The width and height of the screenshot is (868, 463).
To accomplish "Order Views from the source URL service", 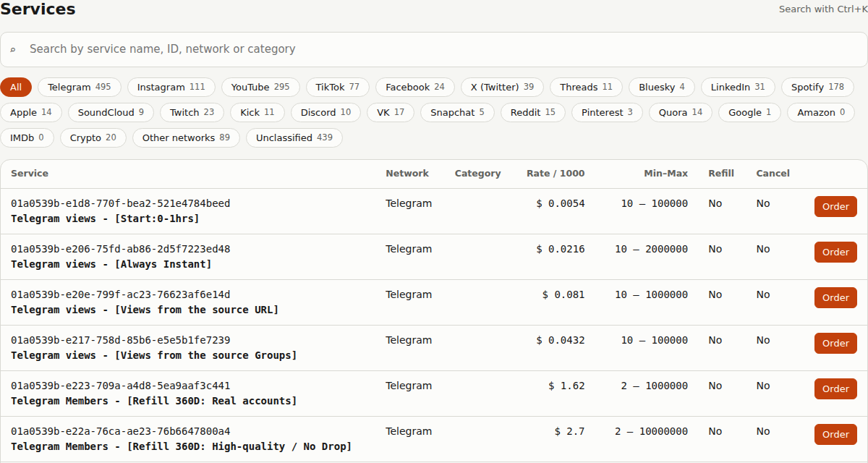I will [835, 298].
